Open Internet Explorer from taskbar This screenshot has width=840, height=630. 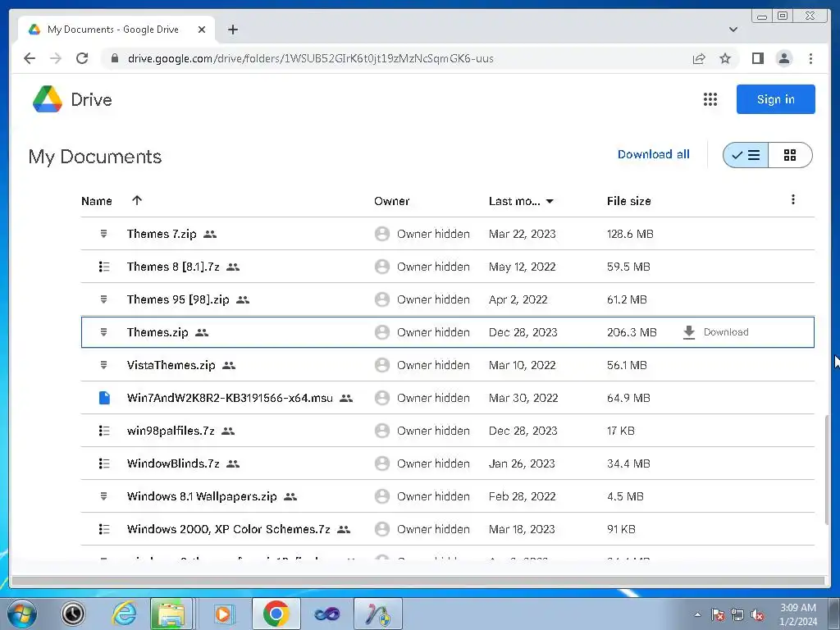click(125, 614)
